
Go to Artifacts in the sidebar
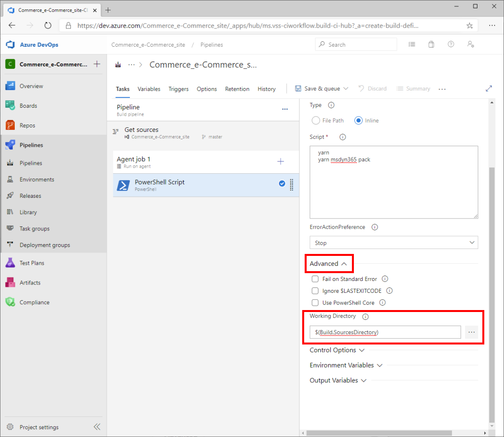click(29, 282)
